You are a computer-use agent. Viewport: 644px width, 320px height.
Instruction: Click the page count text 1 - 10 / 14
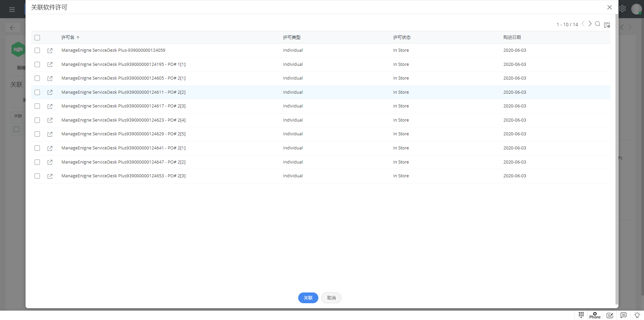tap(567, 25)
